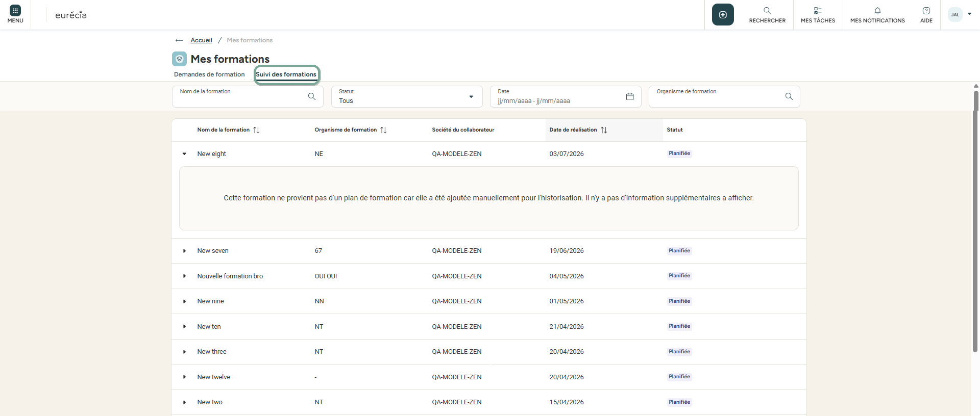Sort by Nom de la formation

tap(256, 130)
